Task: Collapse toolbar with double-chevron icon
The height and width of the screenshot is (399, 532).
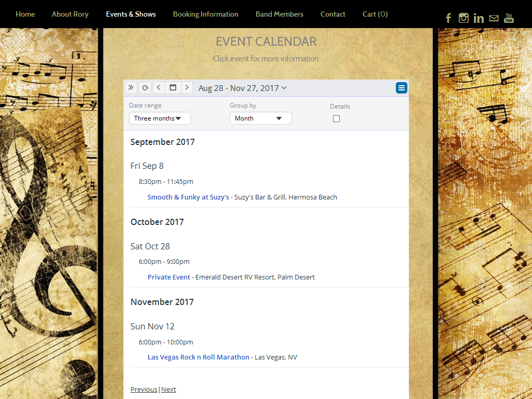Action: [131, 88]
